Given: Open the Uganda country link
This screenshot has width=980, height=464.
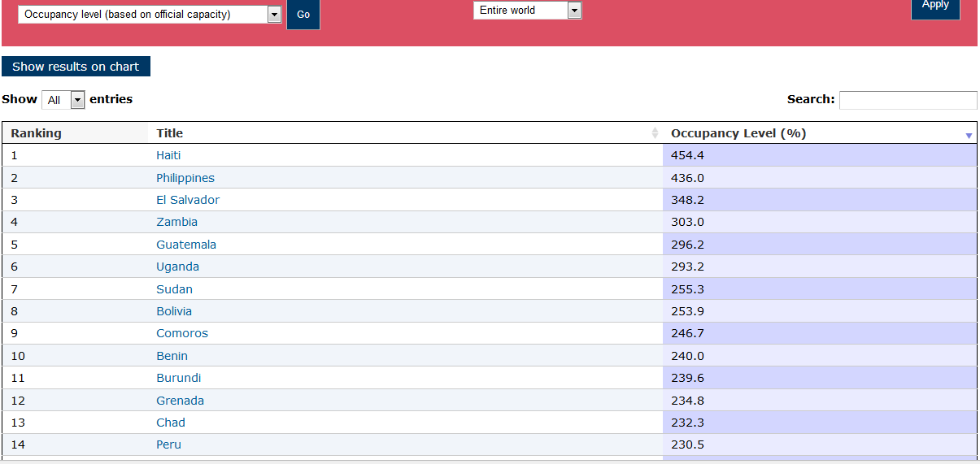Looking at the screenshot, I should coord(177,267).
